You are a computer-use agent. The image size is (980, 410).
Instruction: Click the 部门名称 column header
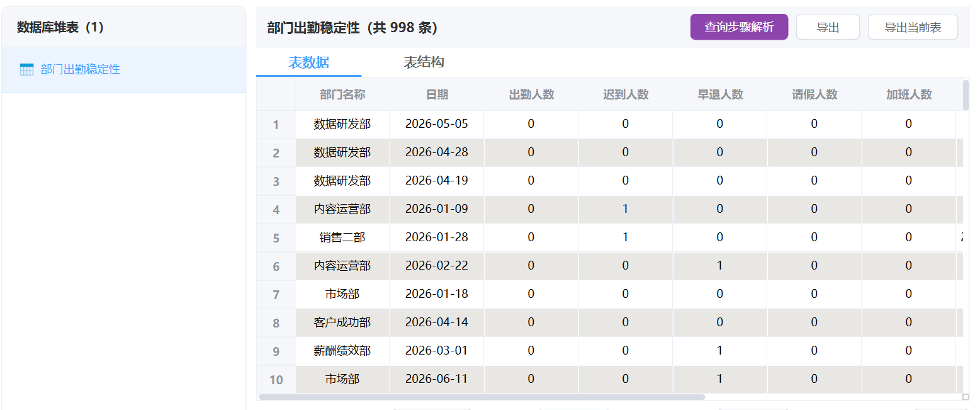[342, 94]
